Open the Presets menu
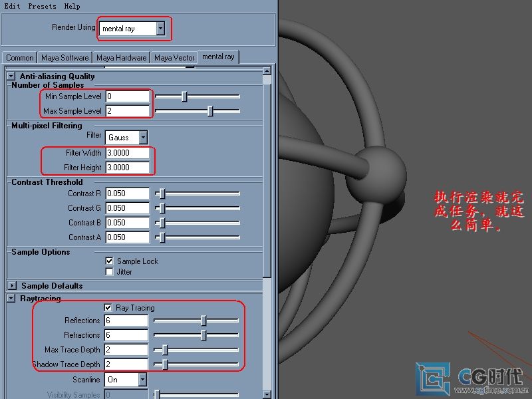This screenshot has width=532, height=399. [42, 6]
